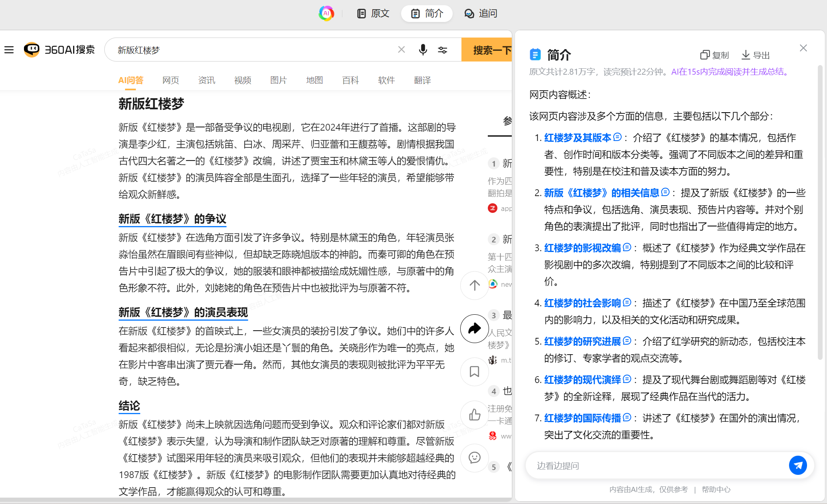The image size is (827, 504).
Task: Open the 帮助中心 help center link
Action: click(716, 489)
